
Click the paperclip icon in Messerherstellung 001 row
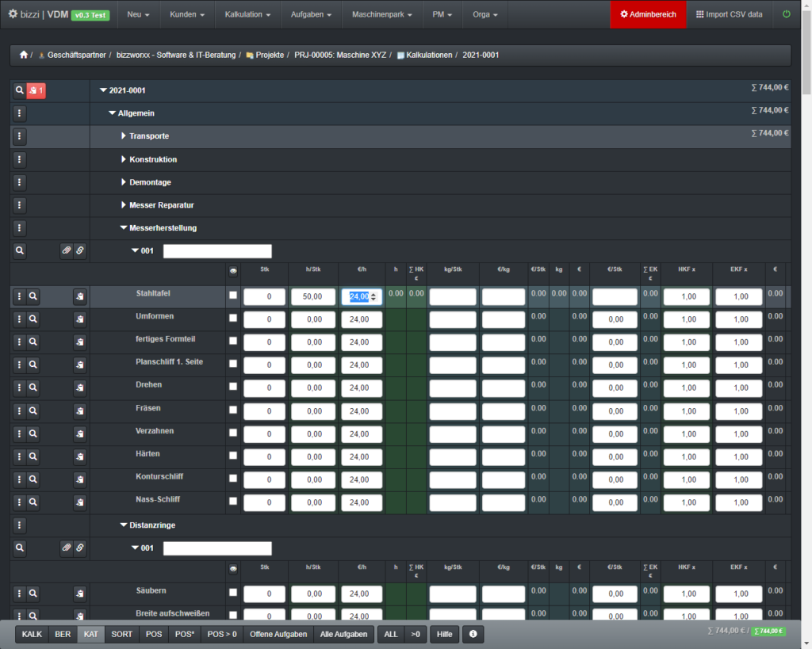point(67,251)
